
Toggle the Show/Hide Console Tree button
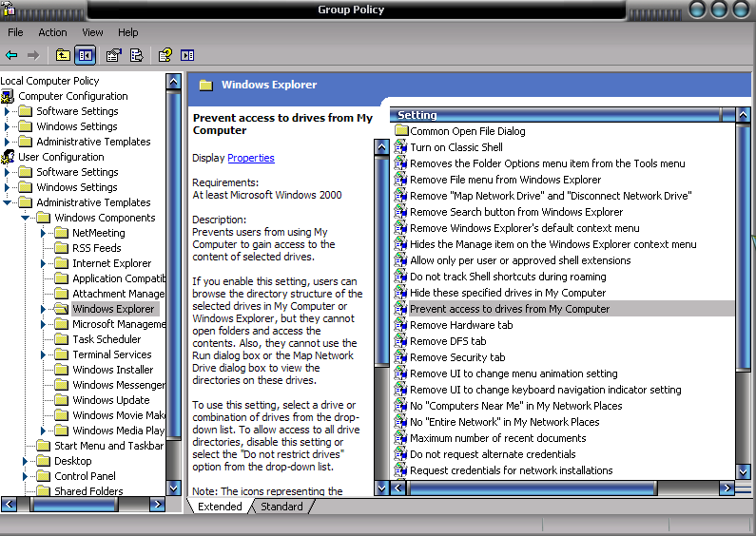(85, 55)
